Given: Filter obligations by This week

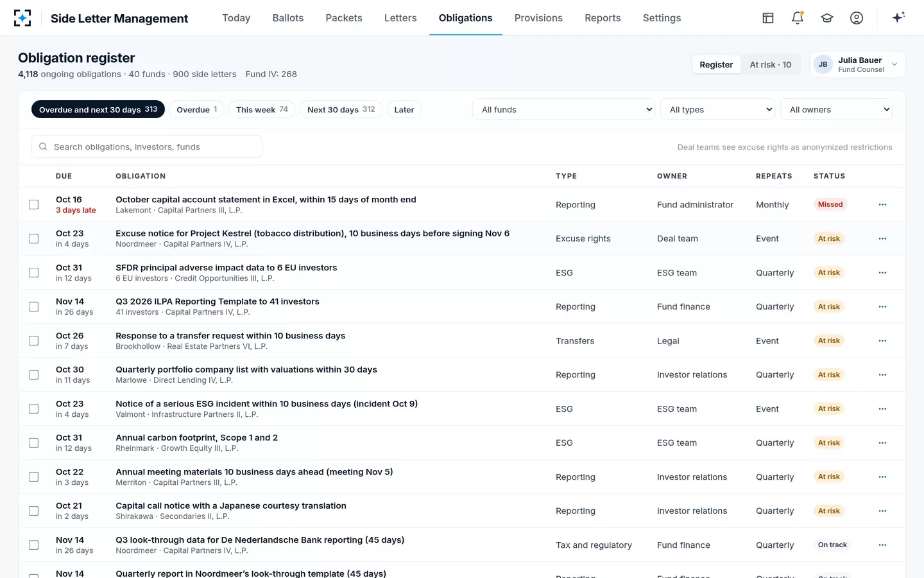Looking at the screenshot, I should pos(262,109).
